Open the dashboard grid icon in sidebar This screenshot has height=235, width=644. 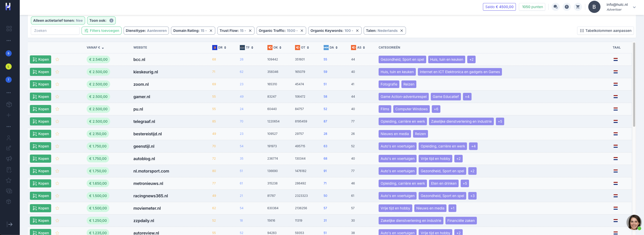(x=9, y=29)
